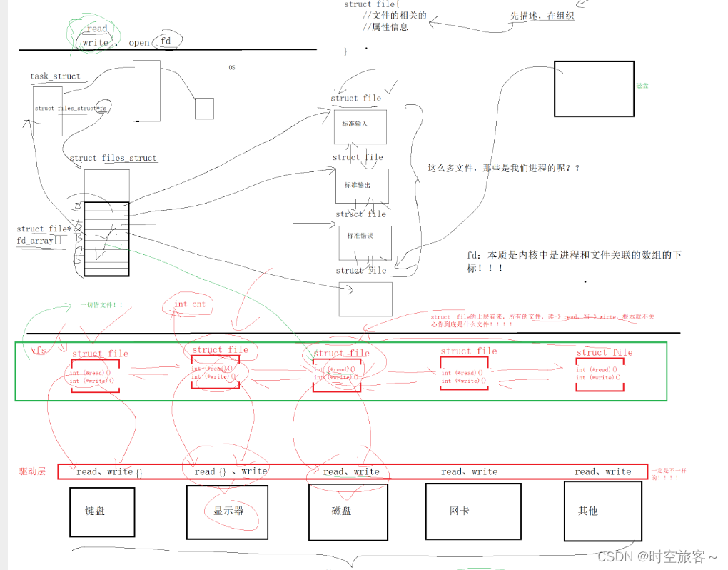
Task: Select the 'open' word at the top
Action: (139, 43)
